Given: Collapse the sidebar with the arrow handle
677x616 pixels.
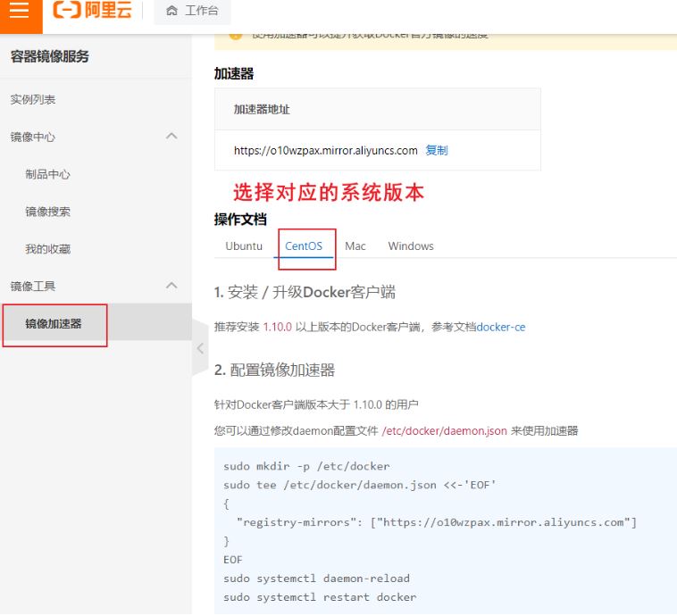Looking at the screenshot, I should pyautogui.click(x=200, y=348).
